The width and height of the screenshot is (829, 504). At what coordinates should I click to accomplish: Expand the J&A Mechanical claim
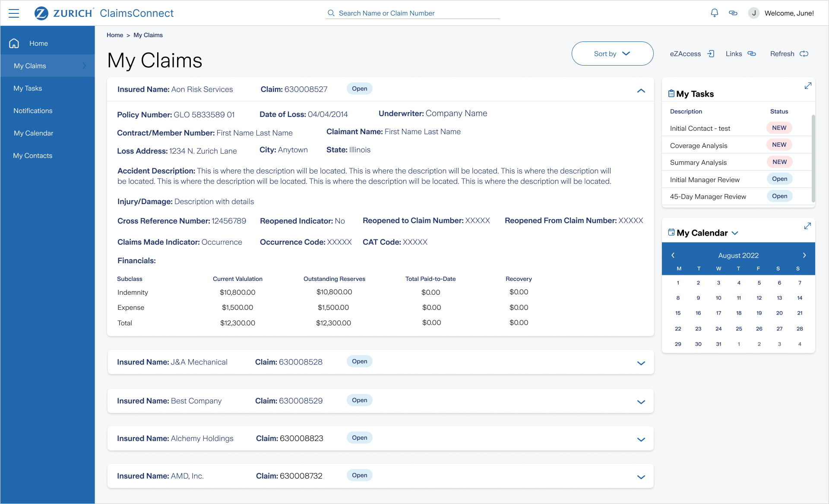pos(641,363)
